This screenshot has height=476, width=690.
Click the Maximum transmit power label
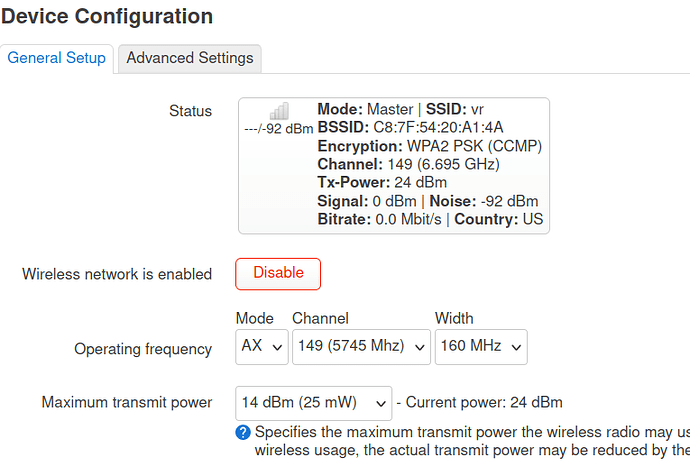pos(127,402)
